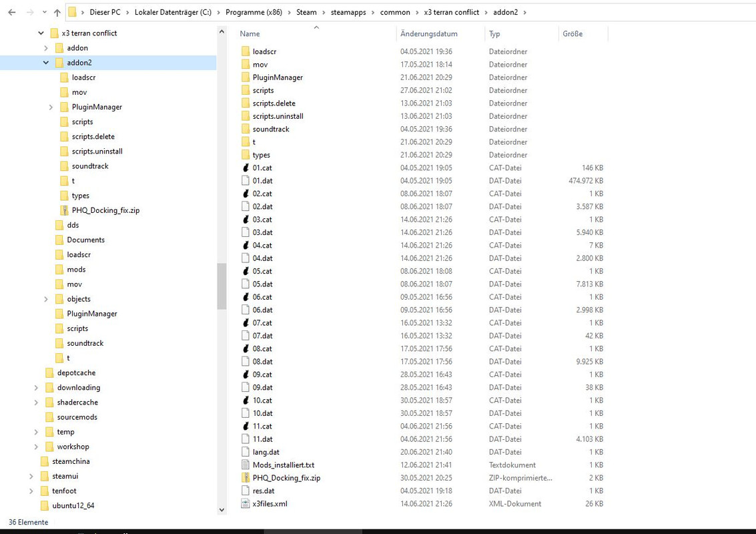
Task: Click the PHQ_Docking_fix.zip icon in file list
Action: 246,477
